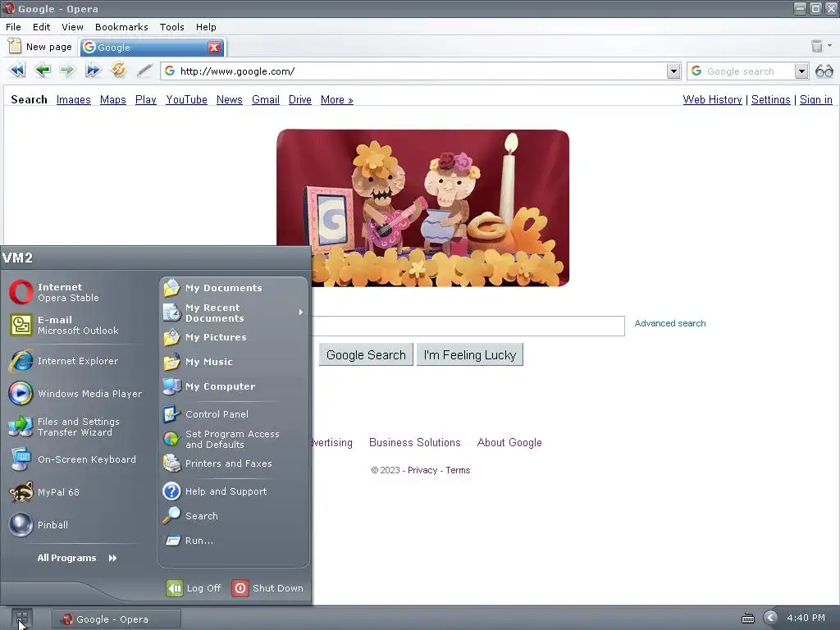Viewport: 840px width, 630px height.
Task: Open the YouTube link
Action: 186,99
